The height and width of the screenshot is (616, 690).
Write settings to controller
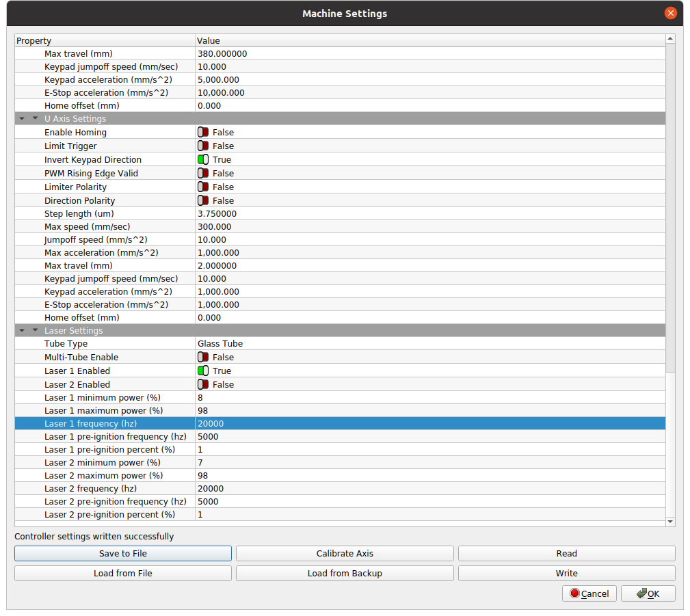pyautogui.click(x=566, y=574)
